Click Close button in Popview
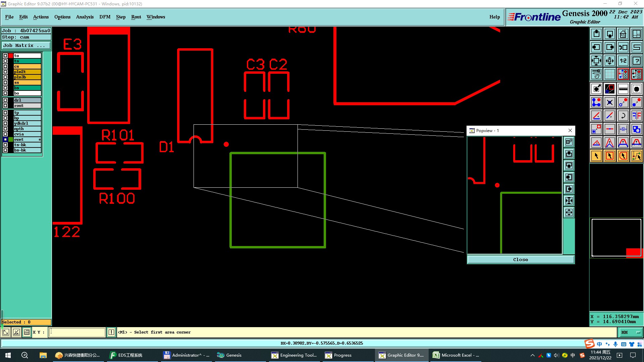 520,259
